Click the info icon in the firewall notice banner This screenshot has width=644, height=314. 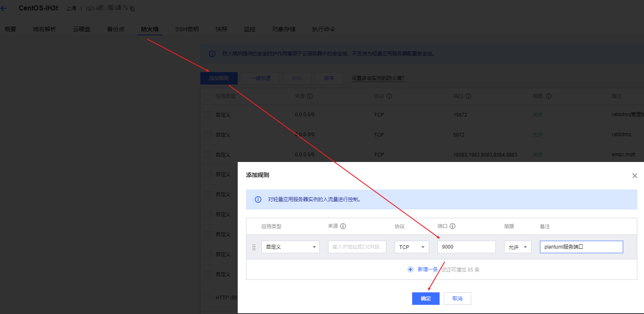pos(212,54)
